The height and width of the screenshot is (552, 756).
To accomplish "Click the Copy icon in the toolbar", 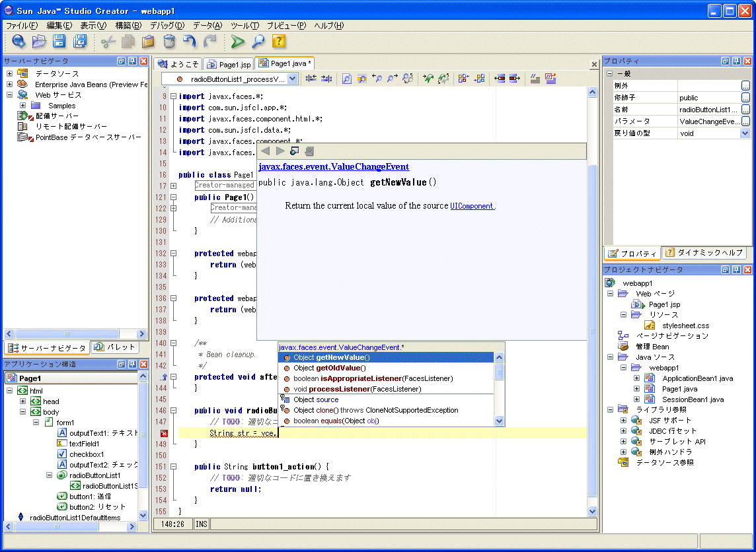I will click(128, 42).
